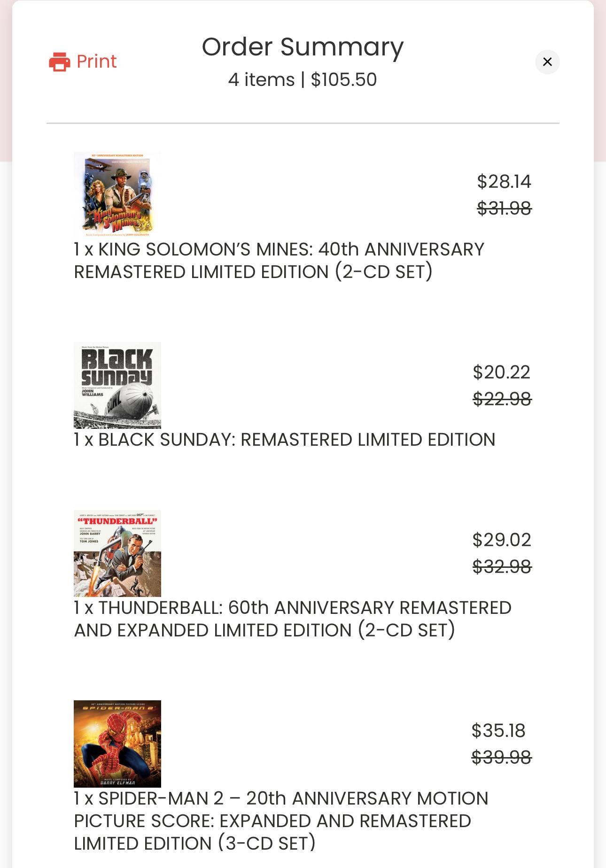Viewport: 606px width, 868px height.
Task: Click the King Solomon's Mines item title
Action: (x=279, y=261)
